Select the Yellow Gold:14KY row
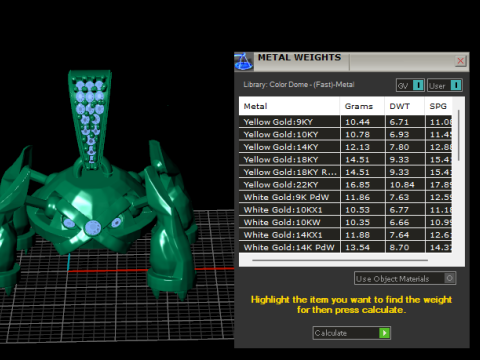The image size is (480, 360). pos(345,147)
